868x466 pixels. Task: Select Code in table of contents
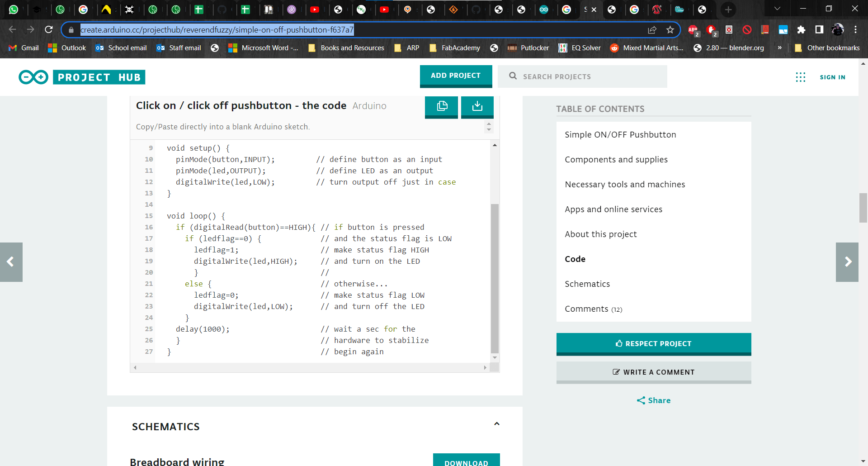(575, 259)
